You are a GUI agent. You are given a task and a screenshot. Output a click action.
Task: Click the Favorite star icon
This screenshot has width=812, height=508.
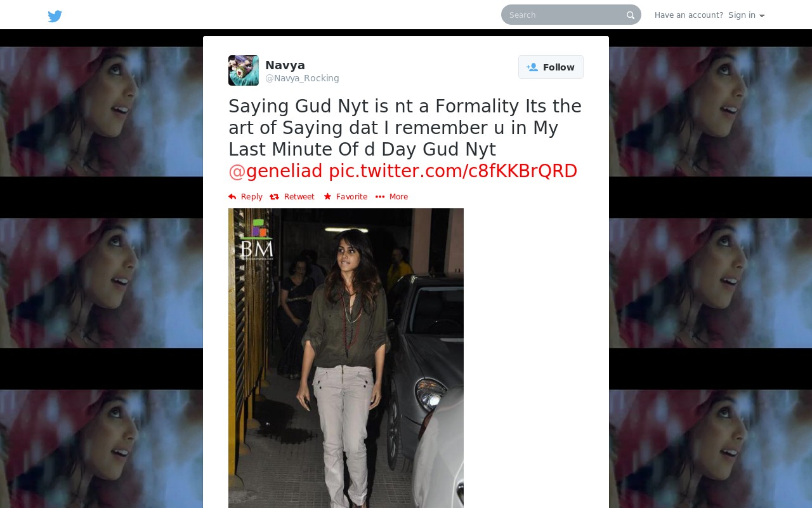pyautogui.click(x=327, y=197)
